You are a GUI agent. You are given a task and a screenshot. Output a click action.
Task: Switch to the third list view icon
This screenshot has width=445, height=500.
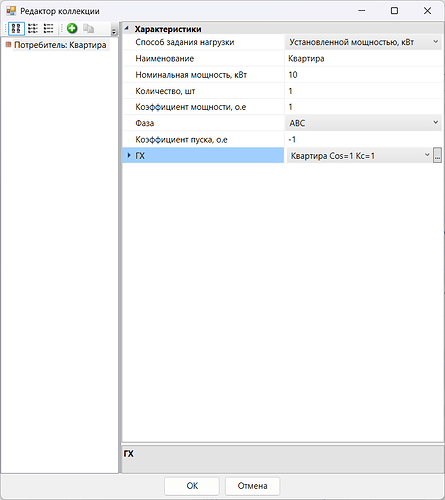point(49,29)
